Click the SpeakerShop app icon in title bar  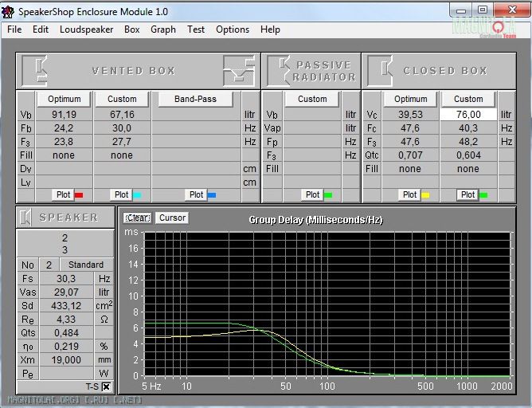pos(8,11)
